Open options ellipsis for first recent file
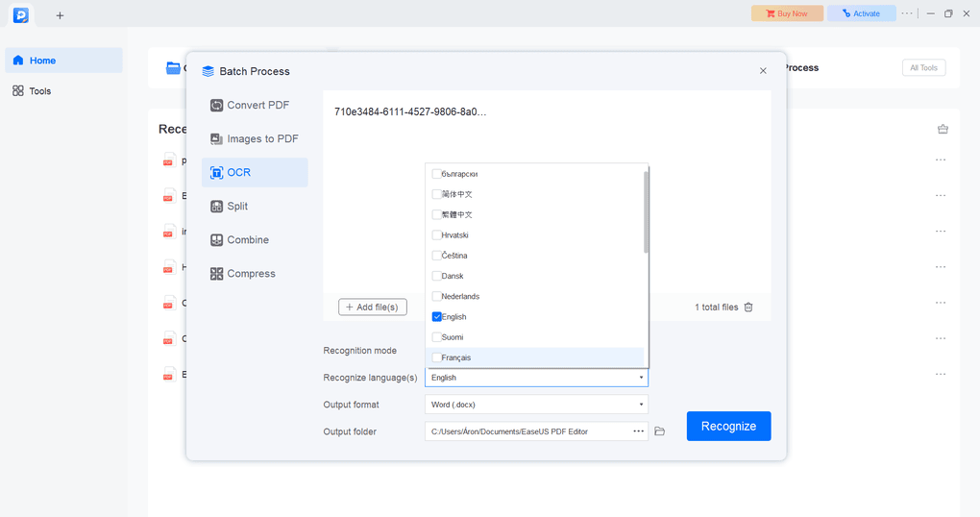The image size is (980, 517). (940, 160)
